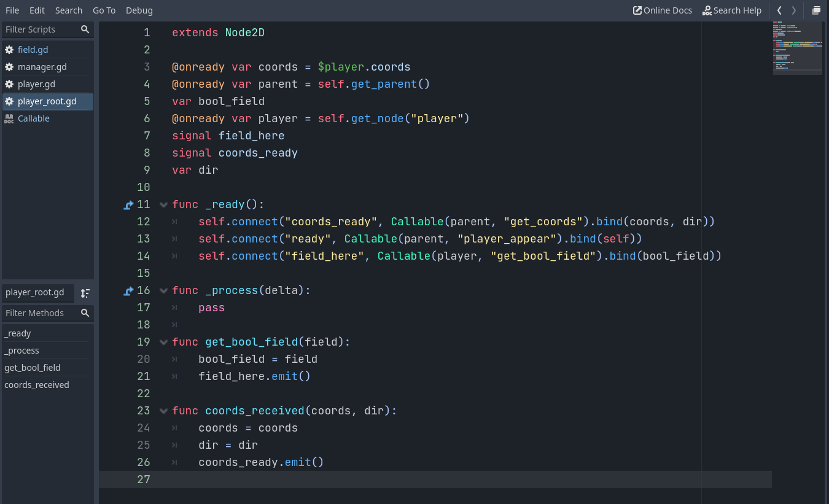Click the Search Help button
This screenshot has width=829, height=504.
tap(732, 10)
